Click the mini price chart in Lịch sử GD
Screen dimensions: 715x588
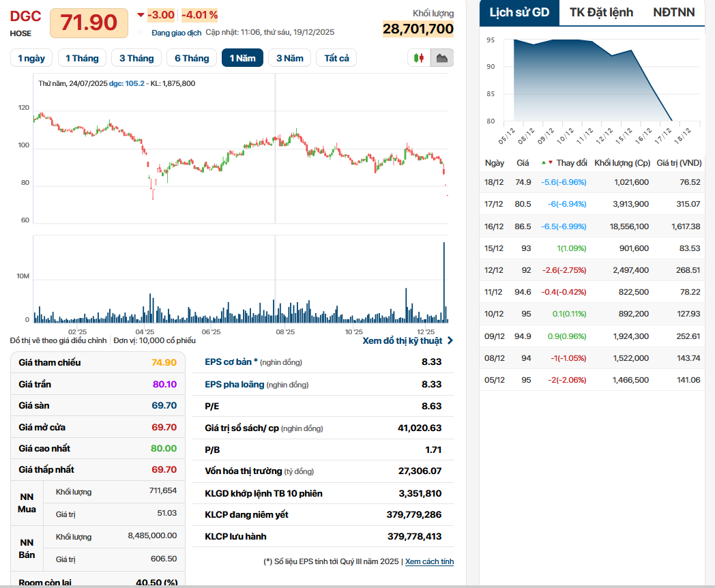click(602, 80)
